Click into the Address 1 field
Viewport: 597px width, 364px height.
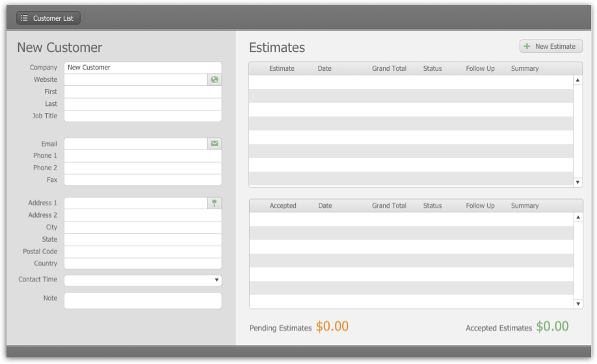pos(135,203)
